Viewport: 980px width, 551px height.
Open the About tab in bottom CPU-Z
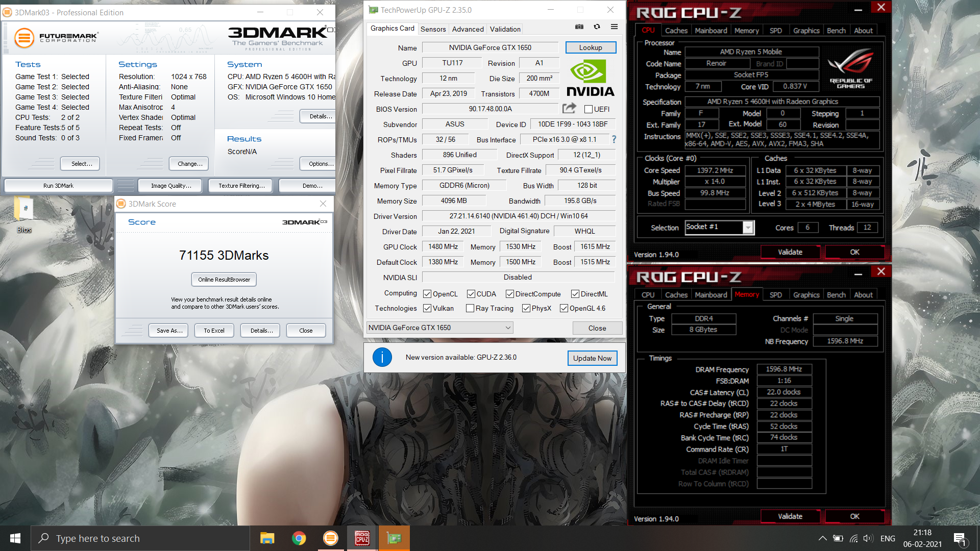click(863, 295)
